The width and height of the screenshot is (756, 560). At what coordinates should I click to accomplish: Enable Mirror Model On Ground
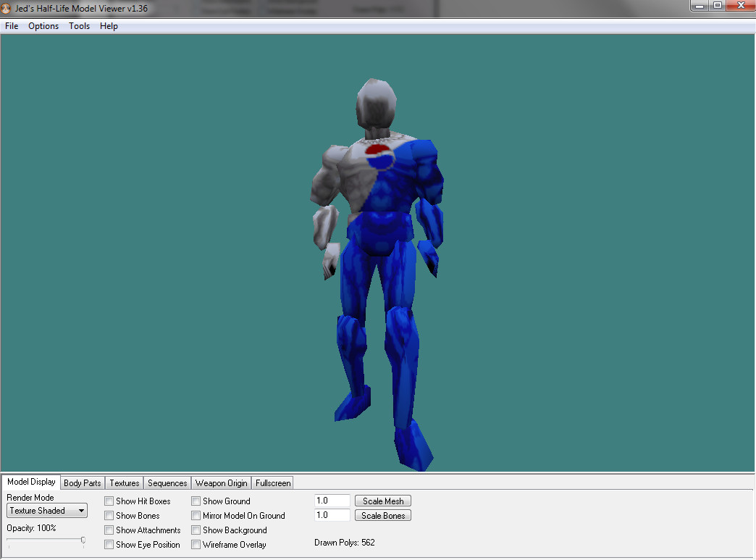pos(196,515)
